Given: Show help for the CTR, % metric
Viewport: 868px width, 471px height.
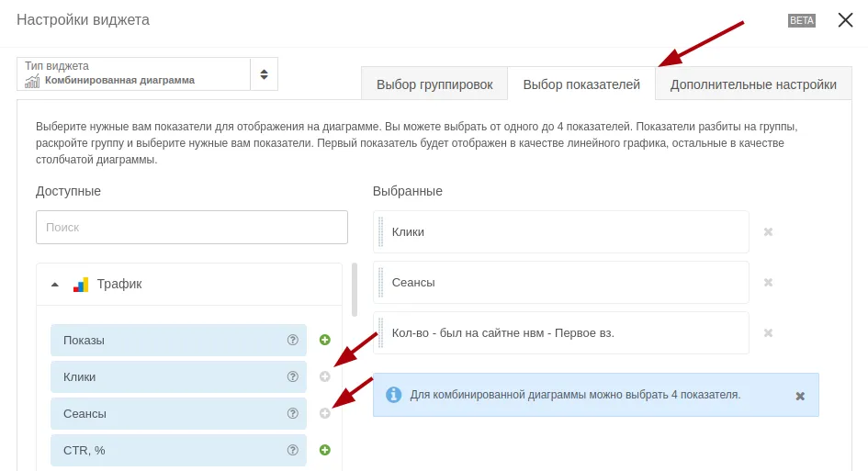Looking at the screenshot, I should (x=293, y=450).
